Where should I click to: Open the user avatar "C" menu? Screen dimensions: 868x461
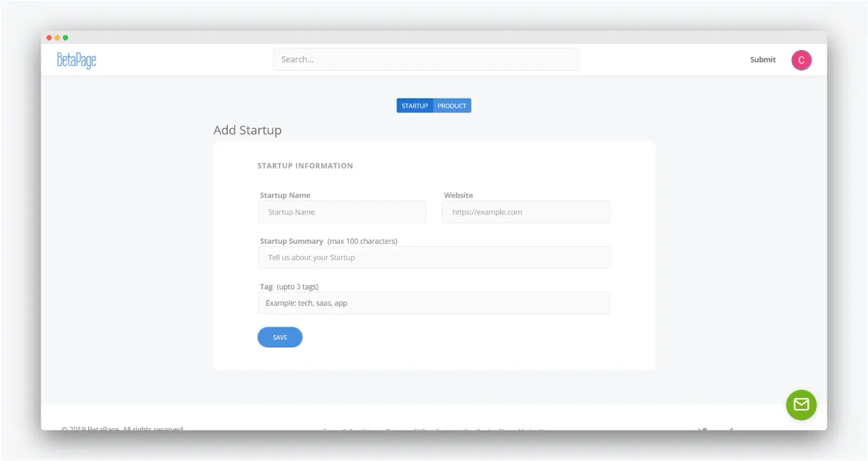click(801, 60)
